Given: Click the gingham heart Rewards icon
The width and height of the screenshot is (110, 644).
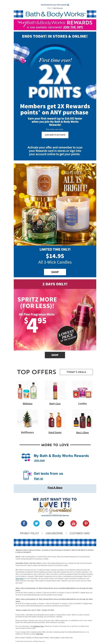Looking at the screenshot, I should tap(26, 457).
